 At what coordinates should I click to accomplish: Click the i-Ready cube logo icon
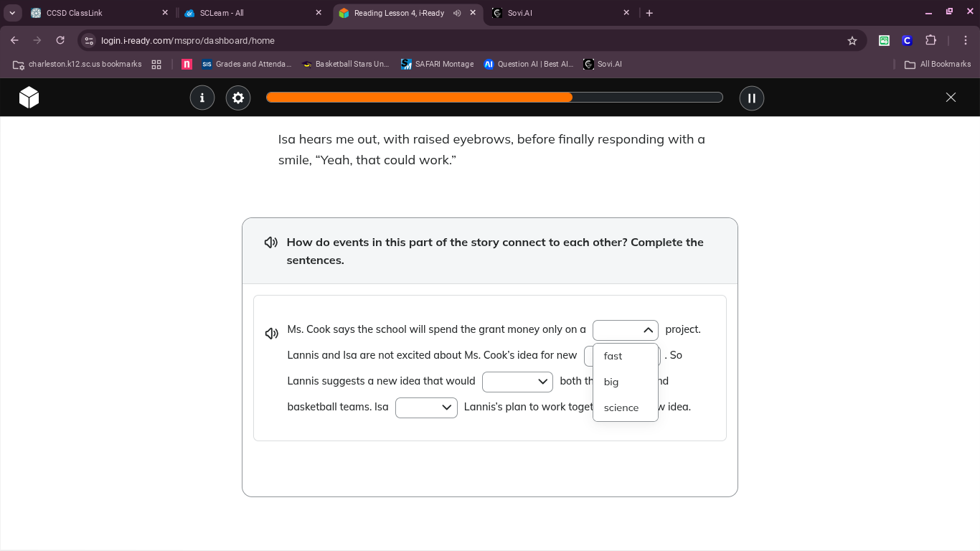pos(29,98)
